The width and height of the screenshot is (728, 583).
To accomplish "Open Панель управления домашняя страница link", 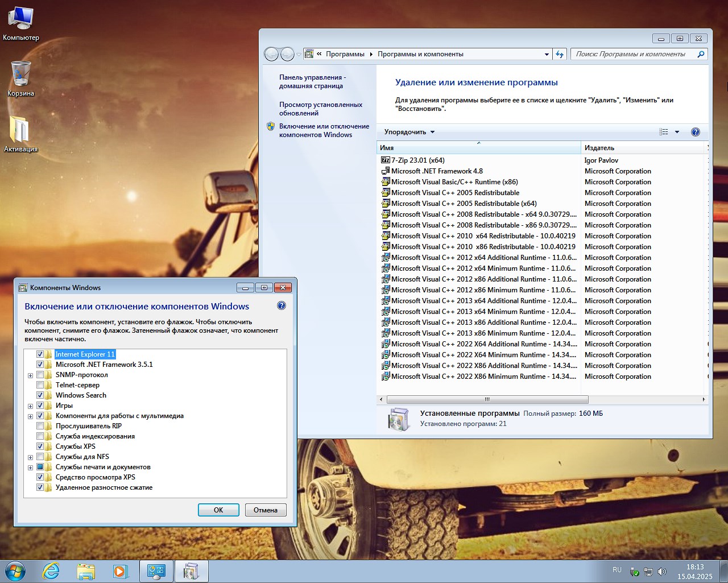I will coord(312,82).
